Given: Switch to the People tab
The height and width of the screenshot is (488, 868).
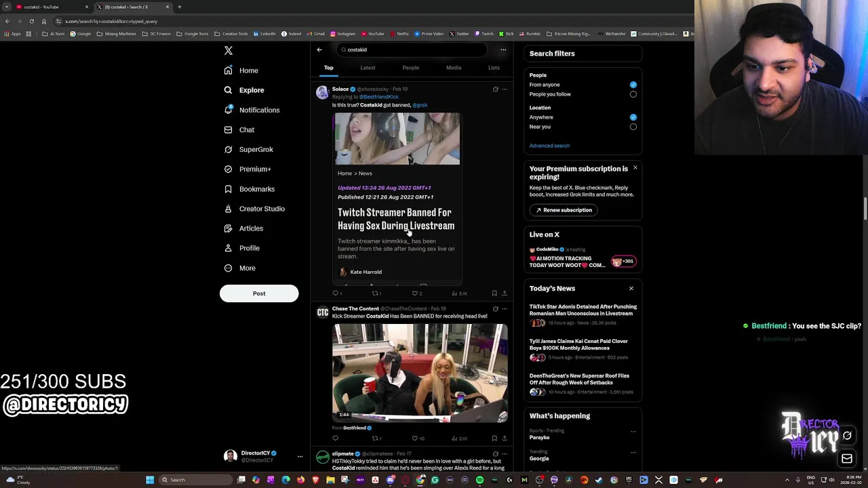Looking at the screenshot, I should 410,68.
